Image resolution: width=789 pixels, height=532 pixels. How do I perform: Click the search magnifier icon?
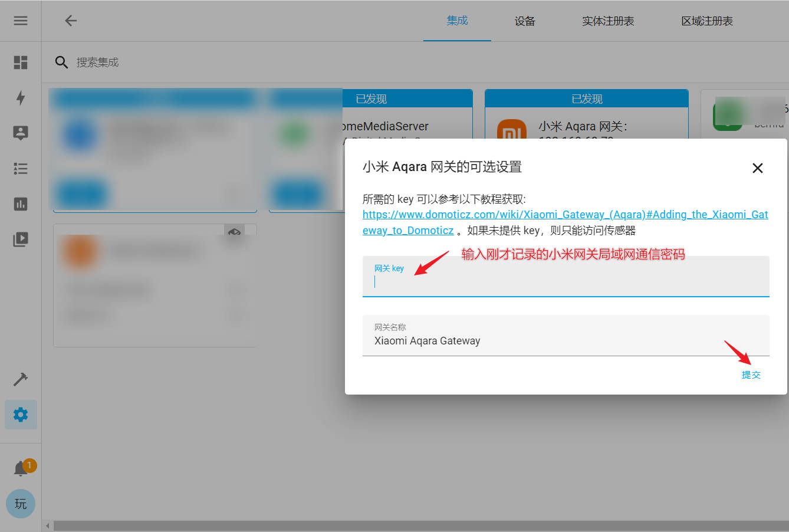pyautogui.click(x=61, y=62)
